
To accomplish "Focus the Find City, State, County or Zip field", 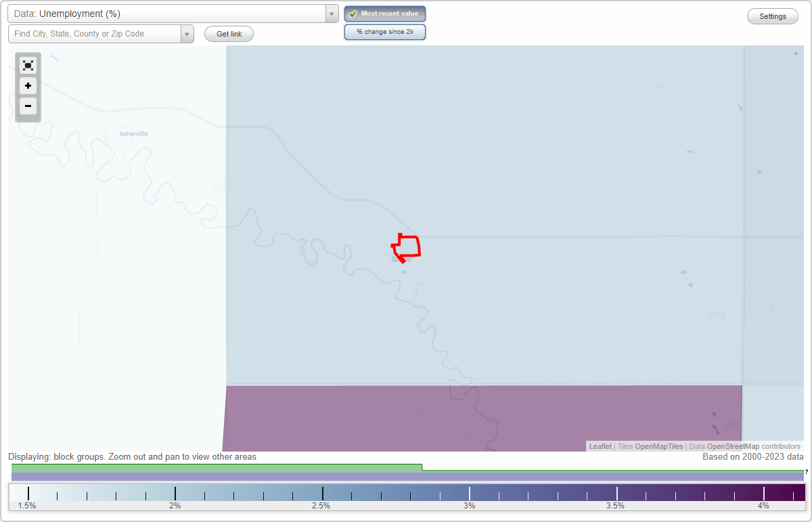I will pyautogui.click(x=94, y=34).
